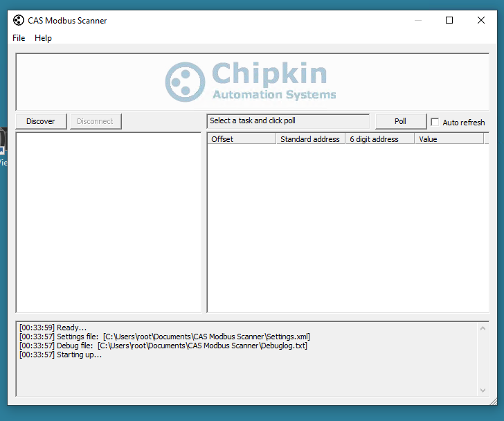The width and height of the screenshot is (504, 421).
Task: Open the Help menu
Action: pyautogui.click(x=43, y=38)
